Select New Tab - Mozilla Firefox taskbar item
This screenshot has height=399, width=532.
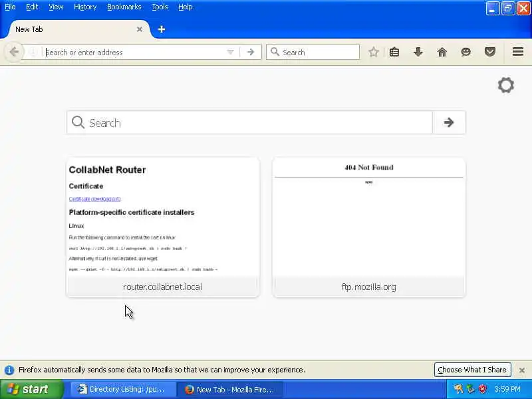click(230, 390)
